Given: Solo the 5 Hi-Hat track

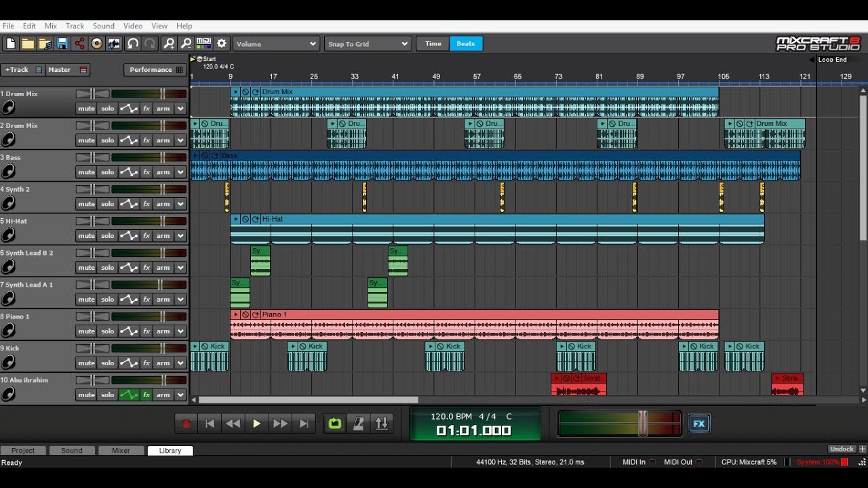Looking at the screenshot, I should pos(108,236).
